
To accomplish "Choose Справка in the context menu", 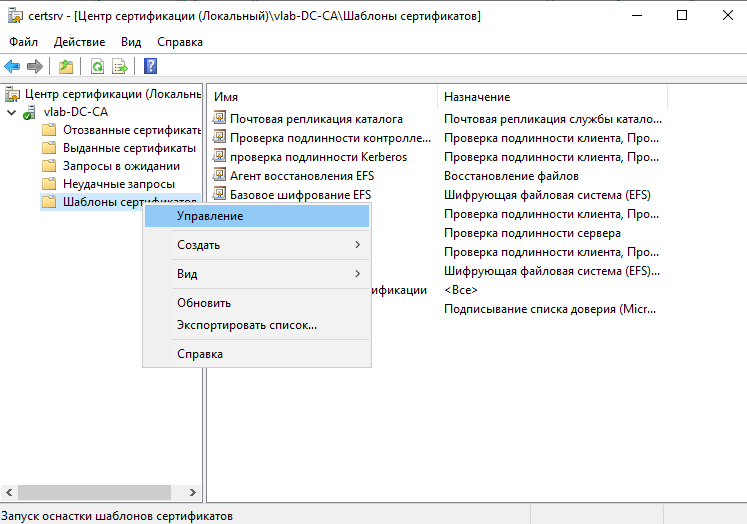I will point(257,354).
